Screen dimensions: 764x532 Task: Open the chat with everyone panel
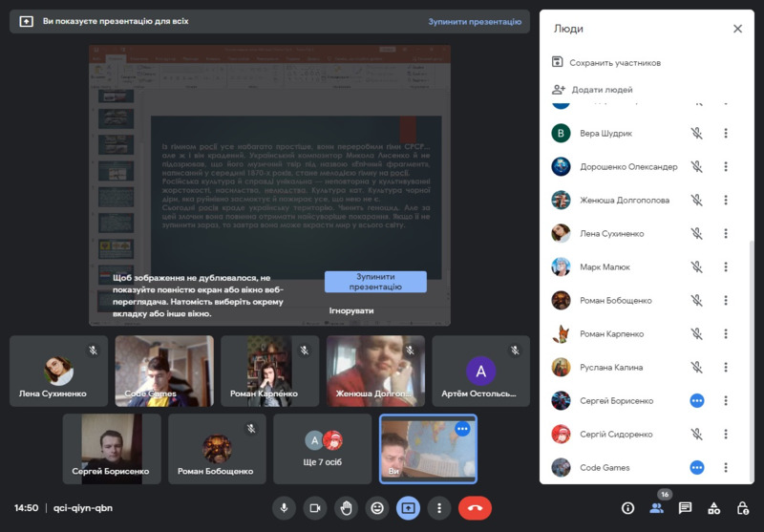tap(685, 508)
